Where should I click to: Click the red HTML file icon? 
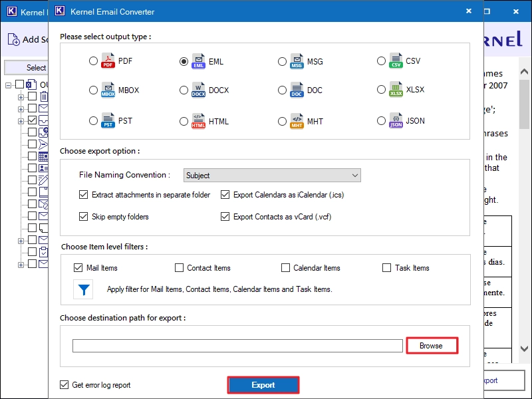pos(198,121)
